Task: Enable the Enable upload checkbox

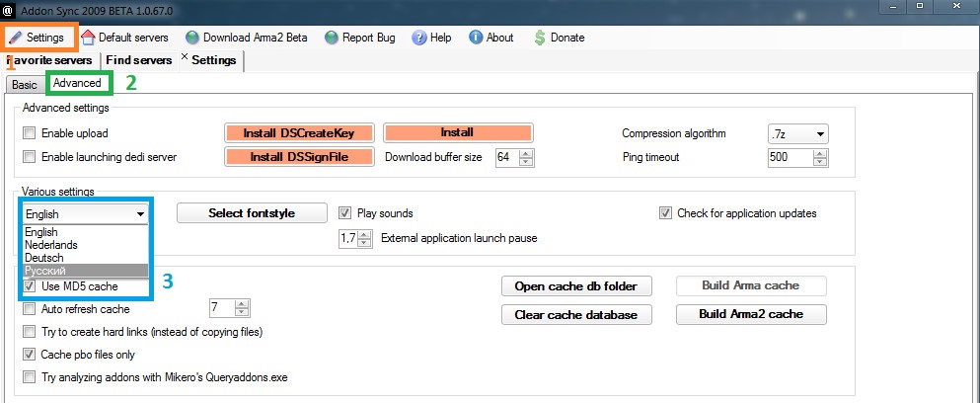Action: point(29,133)
